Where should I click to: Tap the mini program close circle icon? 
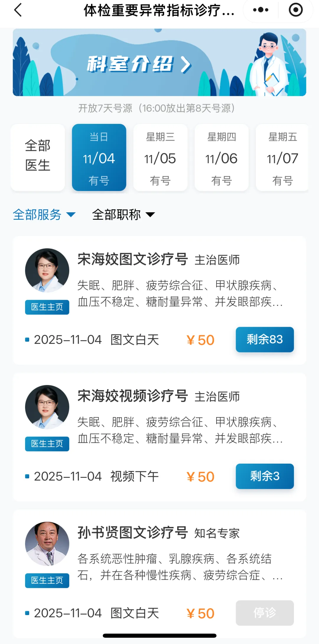pyautogui.click(x=295, y=10)
